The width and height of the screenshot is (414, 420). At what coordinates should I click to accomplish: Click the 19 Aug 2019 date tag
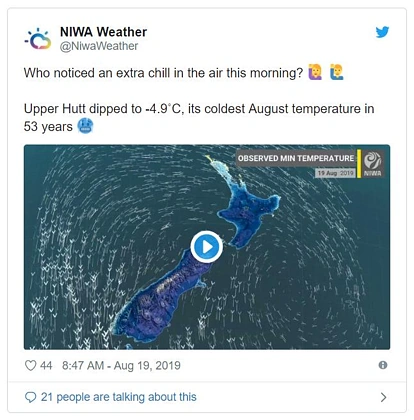[335, 173]
